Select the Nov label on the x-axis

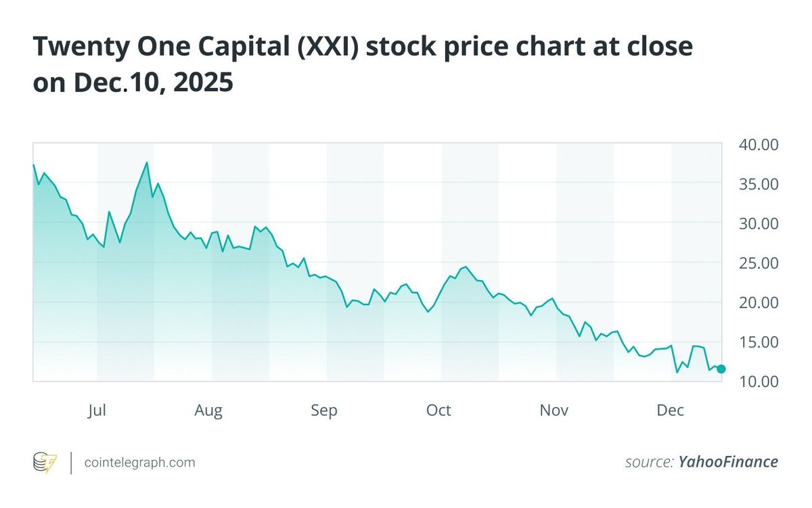[554, 411]
